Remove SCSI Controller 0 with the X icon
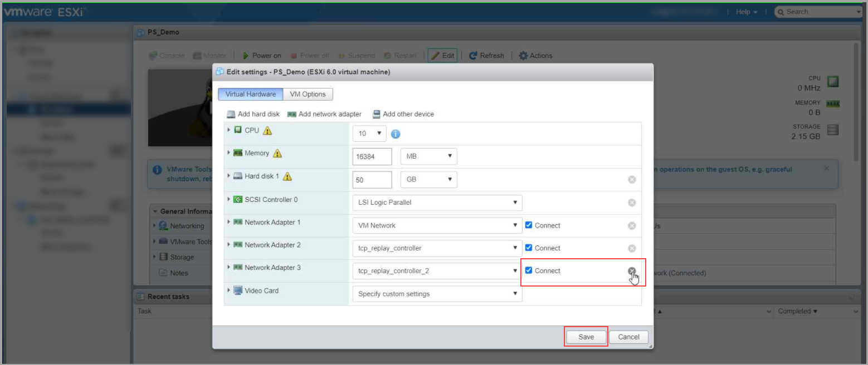This screenshot has height=365, width=868. [x=632, y=203]
